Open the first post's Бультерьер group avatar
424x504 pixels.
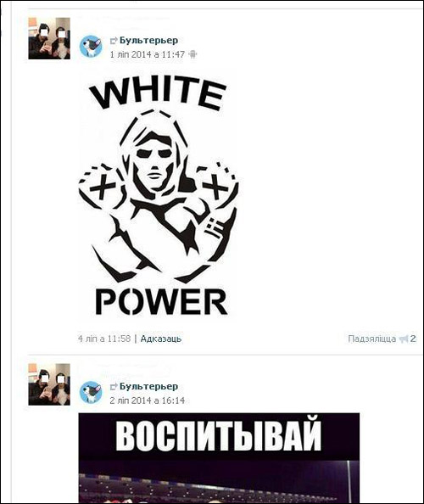point(91,47)
